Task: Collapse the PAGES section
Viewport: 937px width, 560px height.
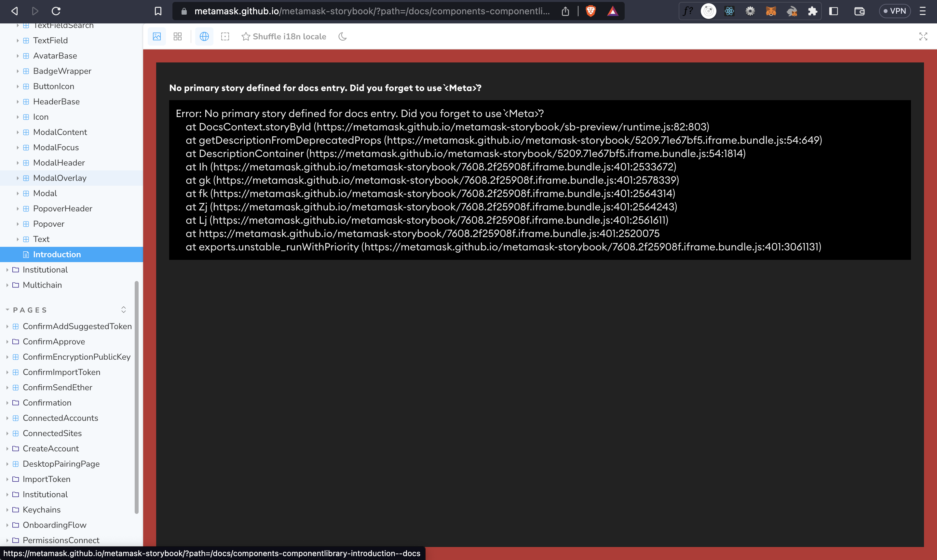Action: 7,310
